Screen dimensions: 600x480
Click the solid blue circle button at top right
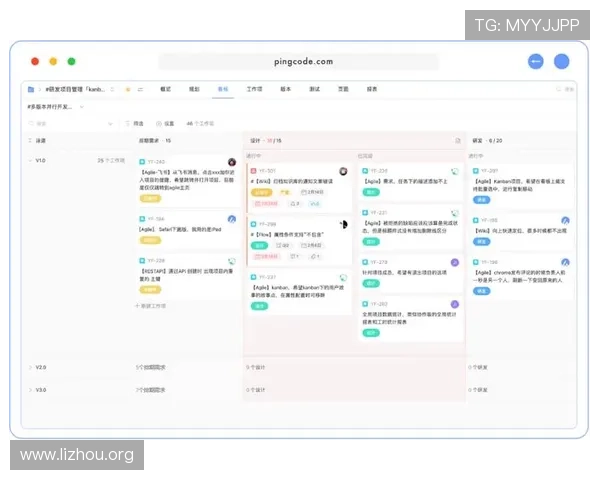coord(561,61)
